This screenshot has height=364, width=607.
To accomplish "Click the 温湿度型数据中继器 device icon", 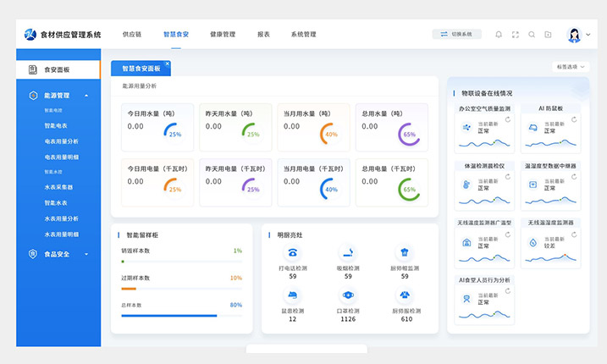I will tap(533, 185).
